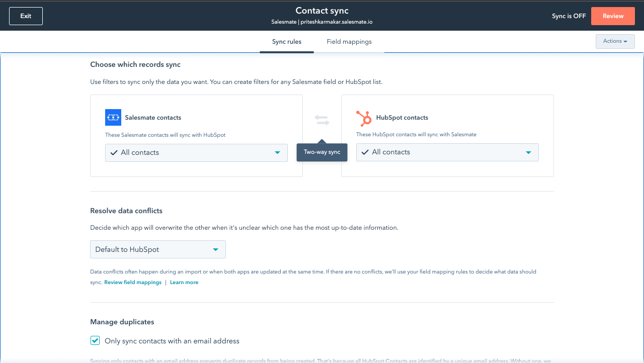This screenshot has width=644, height=363.
Task: Click the 'Contact sync' page title
Action: point(322,11)
